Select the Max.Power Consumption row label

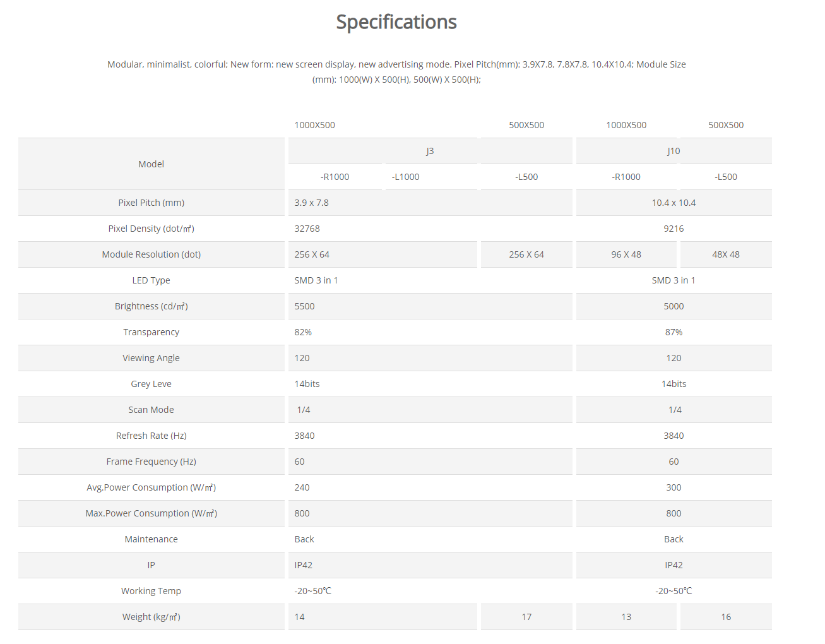(151, 513)
